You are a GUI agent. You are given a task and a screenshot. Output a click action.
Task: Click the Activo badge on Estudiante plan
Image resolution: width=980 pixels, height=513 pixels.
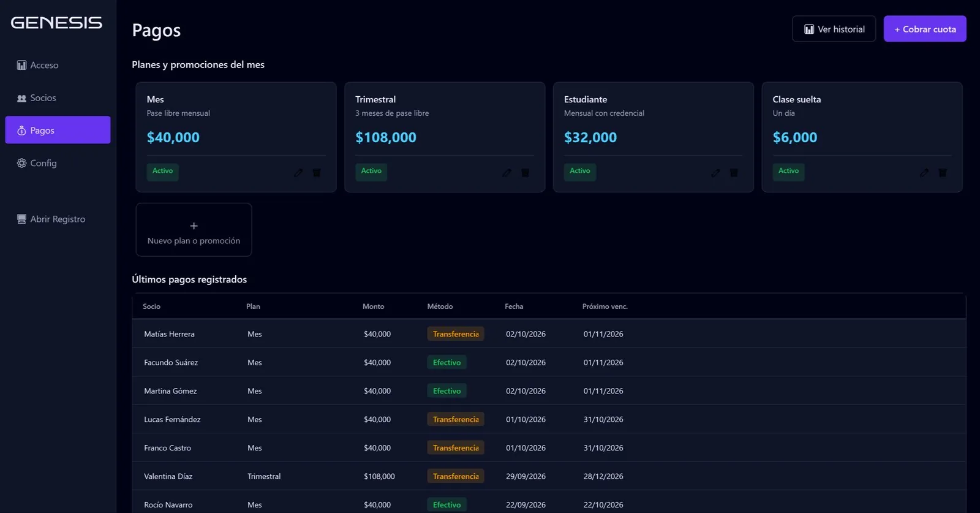[x=580, y=171]
